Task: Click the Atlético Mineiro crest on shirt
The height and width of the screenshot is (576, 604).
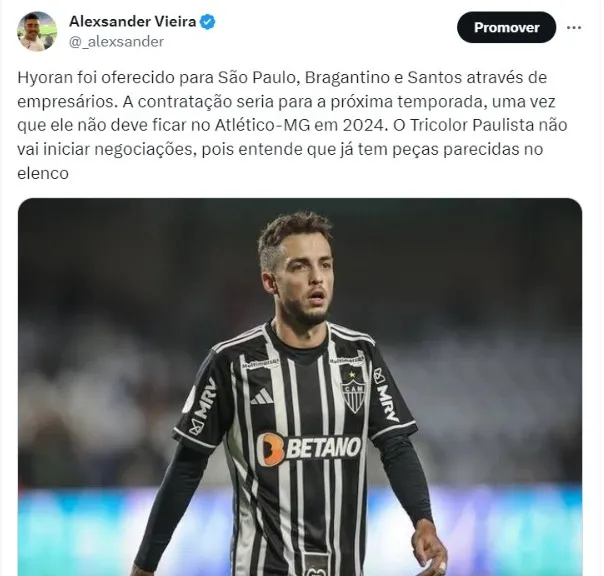Action: (353, 390)
